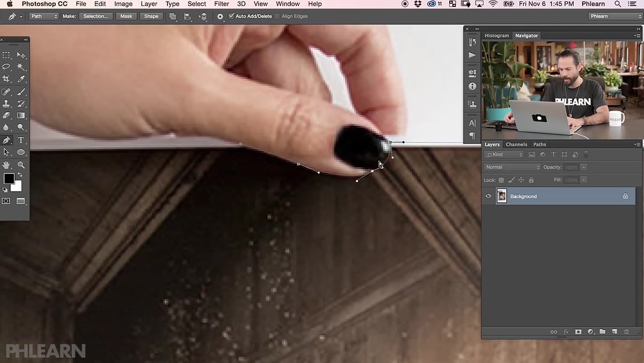Open the Opacity slider dropdown
Image resolution: width=644 pixels, height=363 pixels.
[x=584, y=167]
